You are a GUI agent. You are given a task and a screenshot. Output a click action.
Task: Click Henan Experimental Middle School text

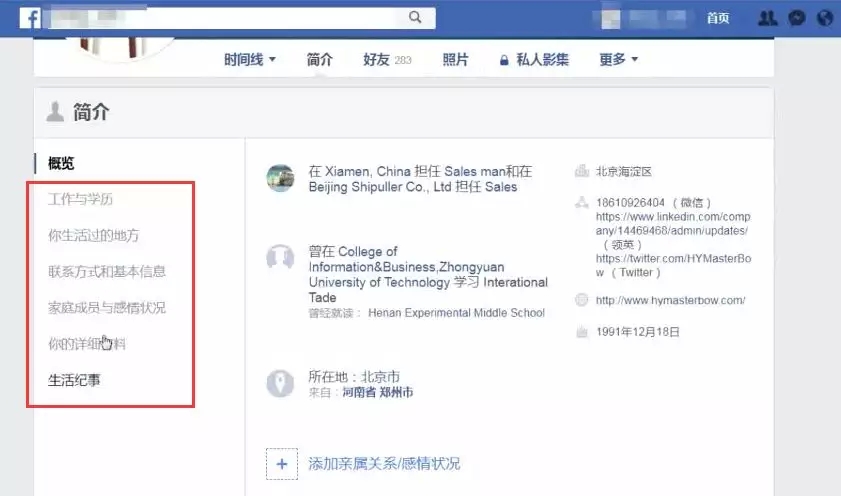456,313
